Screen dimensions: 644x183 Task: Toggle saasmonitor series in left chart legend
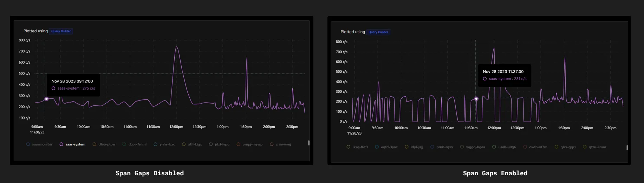click(39, 144)
